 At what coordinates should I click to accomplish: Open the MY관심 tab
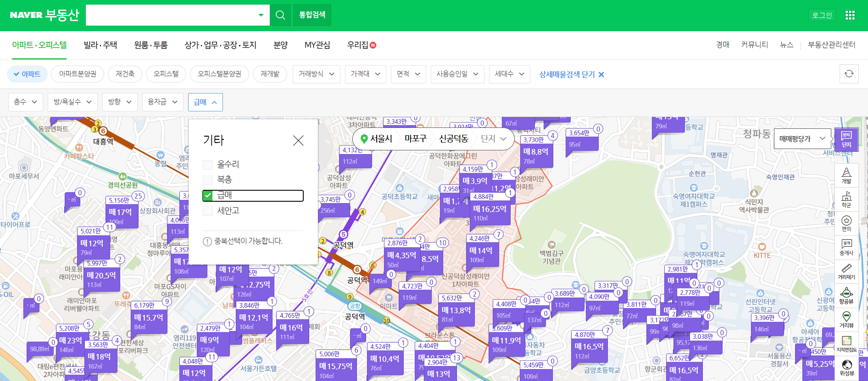[317, 45]
